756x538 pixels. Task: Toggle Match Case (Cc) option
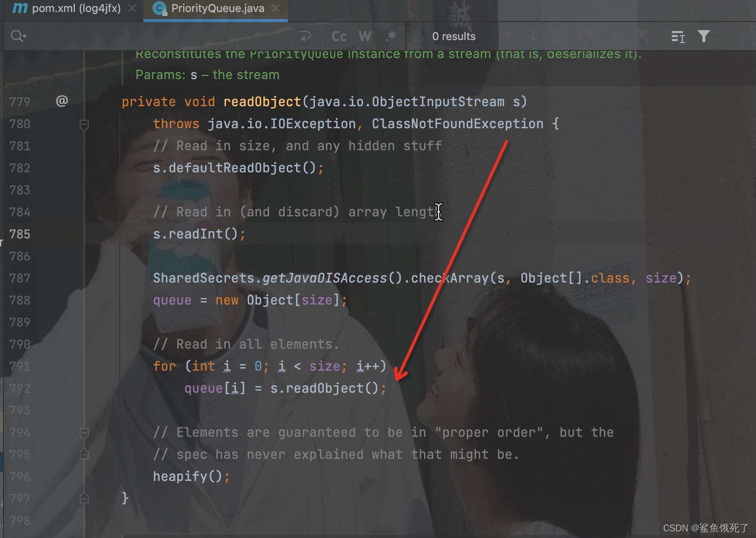click(339, 36)
